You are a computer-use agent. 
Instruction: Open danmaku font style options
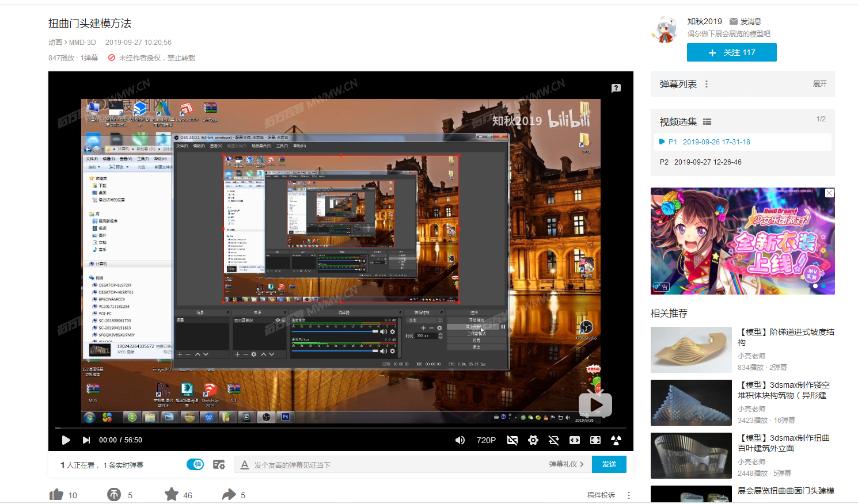click(x=245, y=465)
